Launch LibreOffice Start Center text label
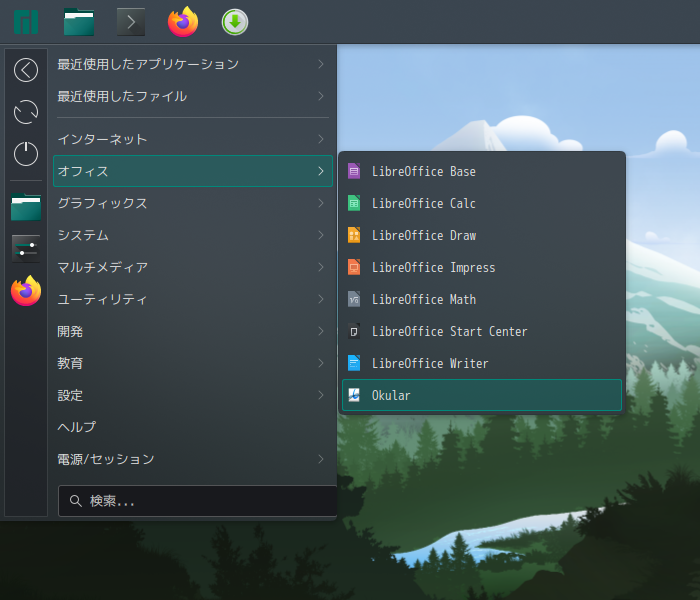 450,332
